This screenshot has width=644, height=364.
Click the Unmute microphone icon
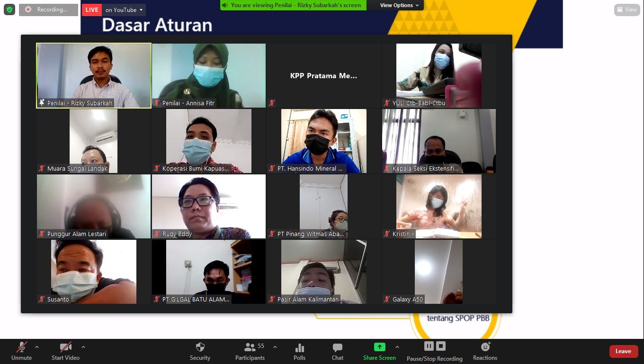pos(22,347)
